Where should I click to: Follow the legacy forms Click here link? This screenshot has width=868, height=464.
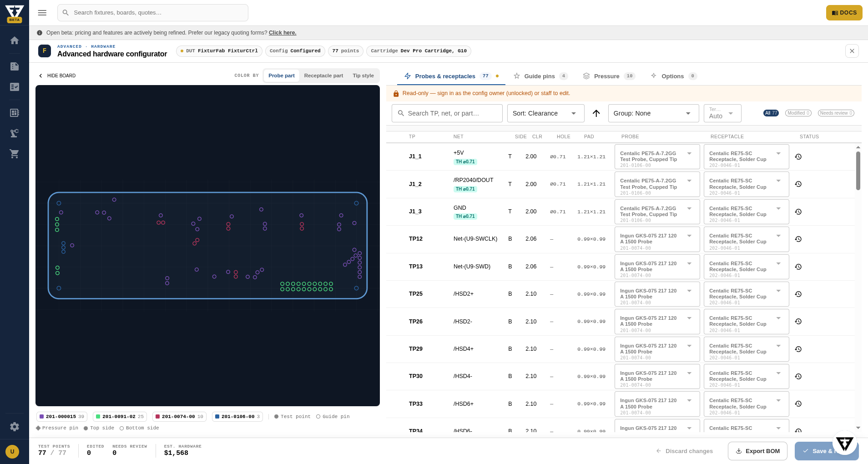point(283,33)
